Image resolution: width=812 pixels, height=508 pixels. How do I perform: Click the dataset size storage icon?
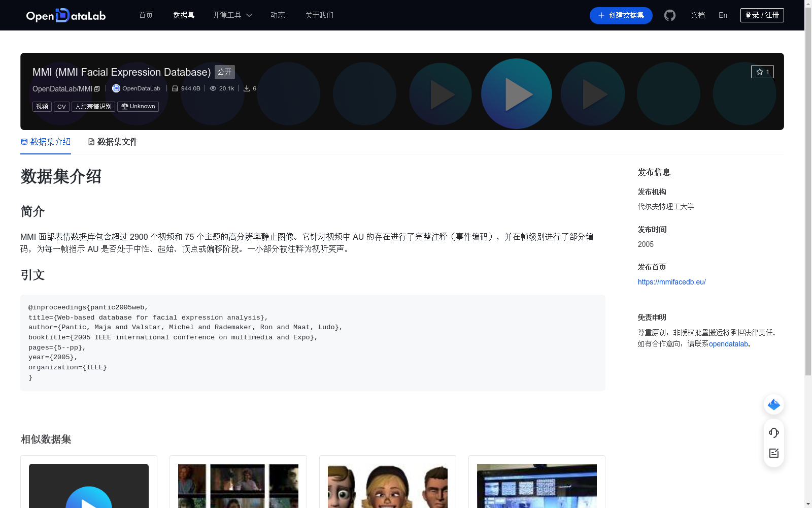[176, 88]
